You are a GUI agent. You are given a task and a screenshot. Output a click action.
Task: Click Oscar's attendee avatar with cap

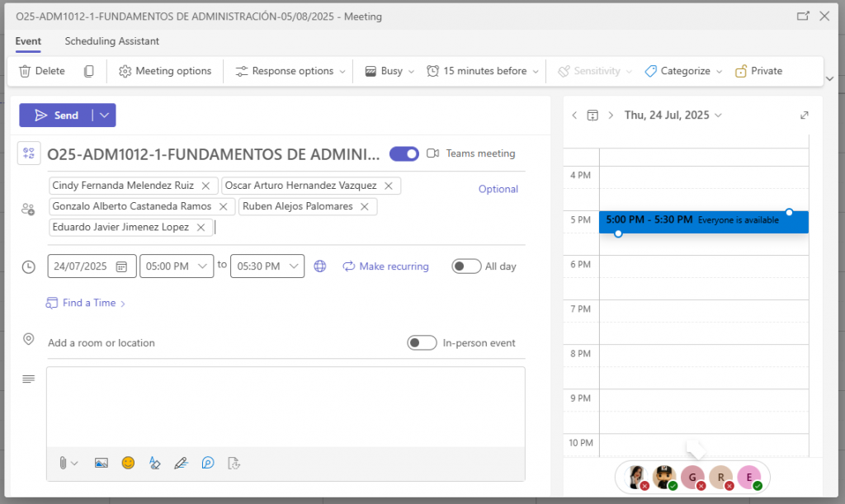coord(664,477)
